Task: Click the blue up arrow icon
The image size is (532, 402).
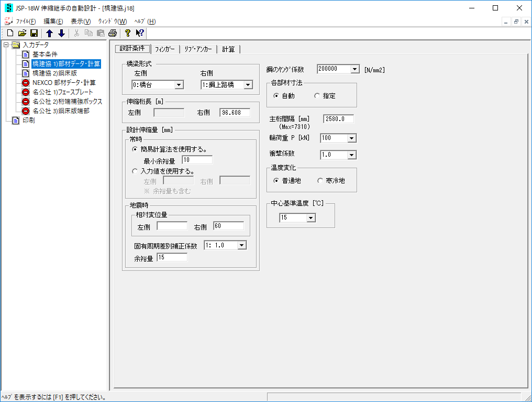Action: tap(50, 34)
